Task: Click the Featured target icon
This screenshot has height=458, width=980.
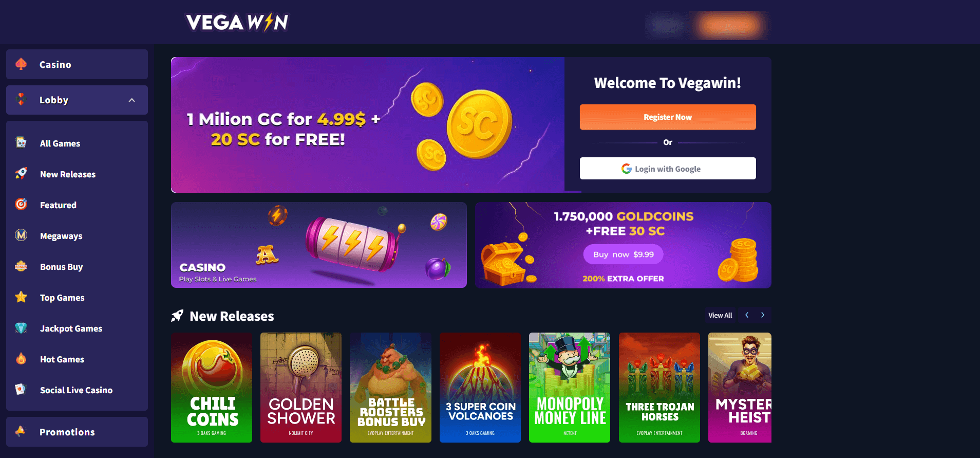Action: click(21, 204)
